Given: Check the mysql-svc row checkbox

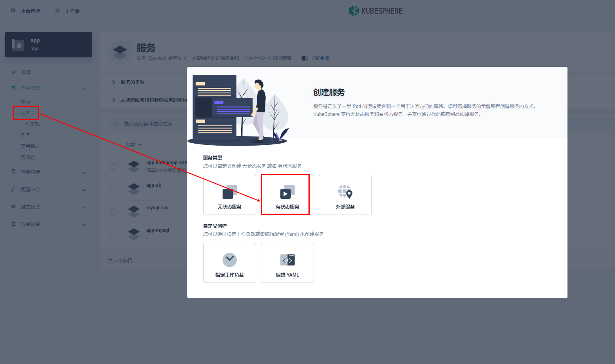Looking at the screenshot, I should tap(113, 212).
